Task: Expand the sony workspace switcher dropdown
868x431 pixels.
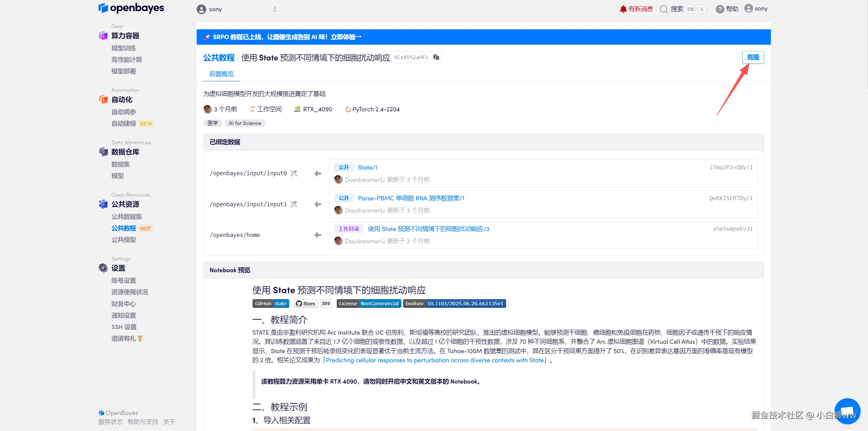Action: tap(275, 9)
